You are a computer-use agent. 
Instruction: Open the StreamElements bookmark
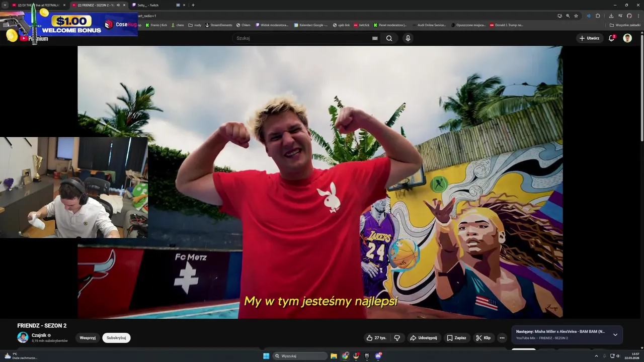[x=219, y=25]
